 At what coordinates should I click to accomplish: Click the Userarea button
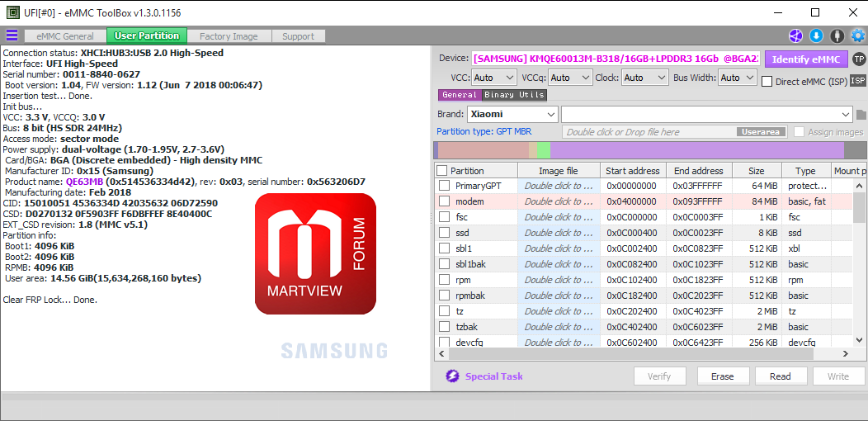coord(762,132)
